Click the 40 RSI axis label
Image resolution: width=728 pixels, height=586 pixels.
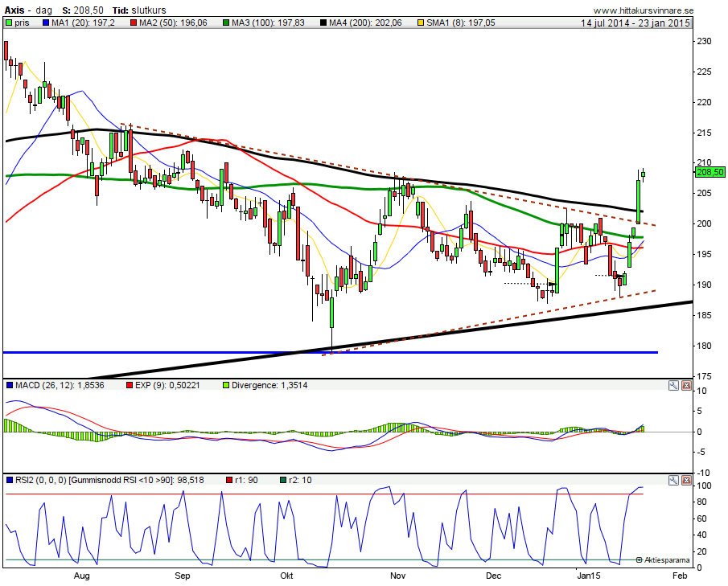[x=701, y=535]
